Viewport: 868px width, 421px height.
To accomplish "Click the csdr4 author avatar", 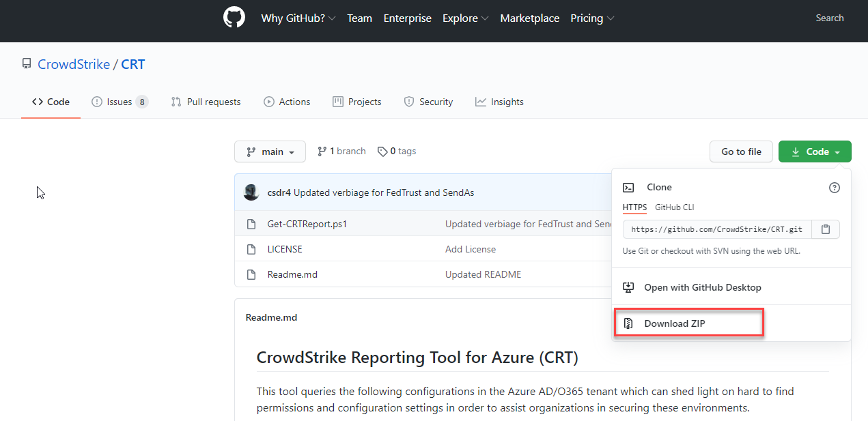I will click(x=251, y=192).
